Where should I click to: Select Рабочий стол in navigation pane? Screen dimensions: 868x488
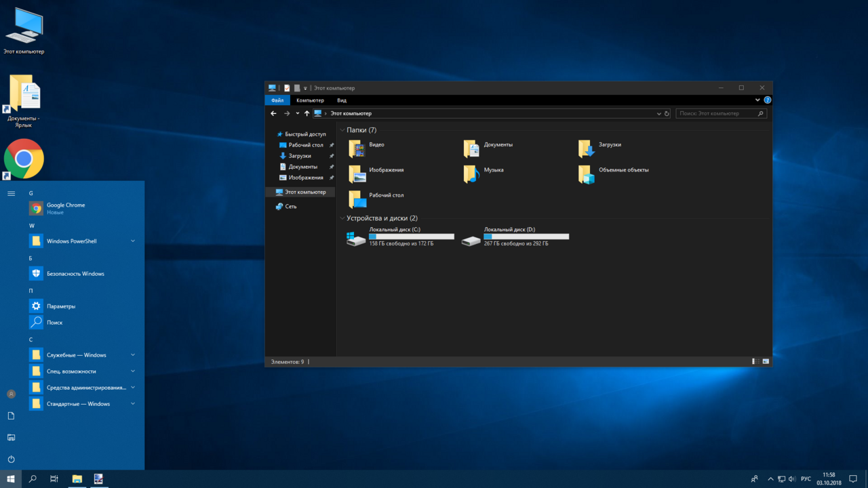(x=300, y=145)
